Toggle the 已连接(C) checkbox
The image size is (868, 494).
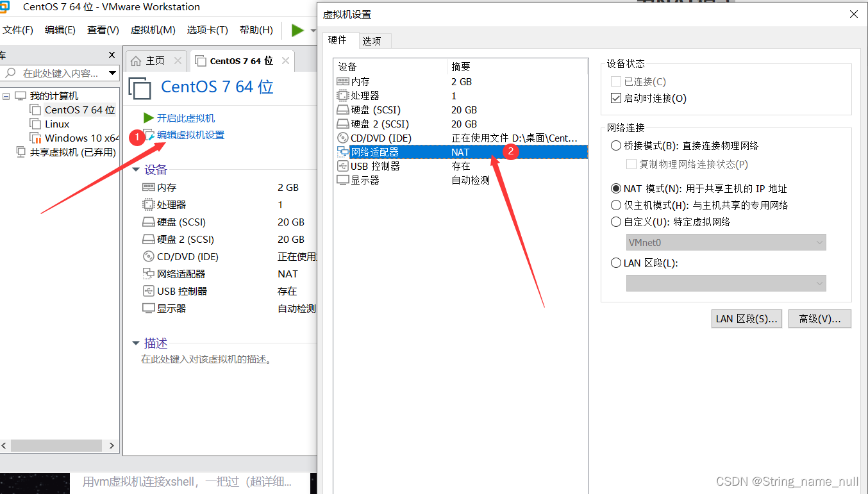pyautogui.click(x=616, y=81)
